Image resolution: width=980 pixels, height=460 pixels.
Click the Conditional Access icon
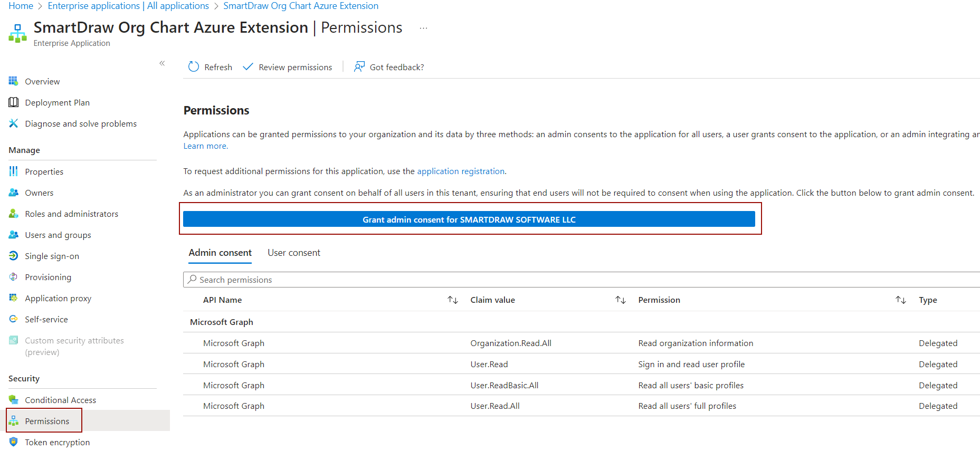14,400
